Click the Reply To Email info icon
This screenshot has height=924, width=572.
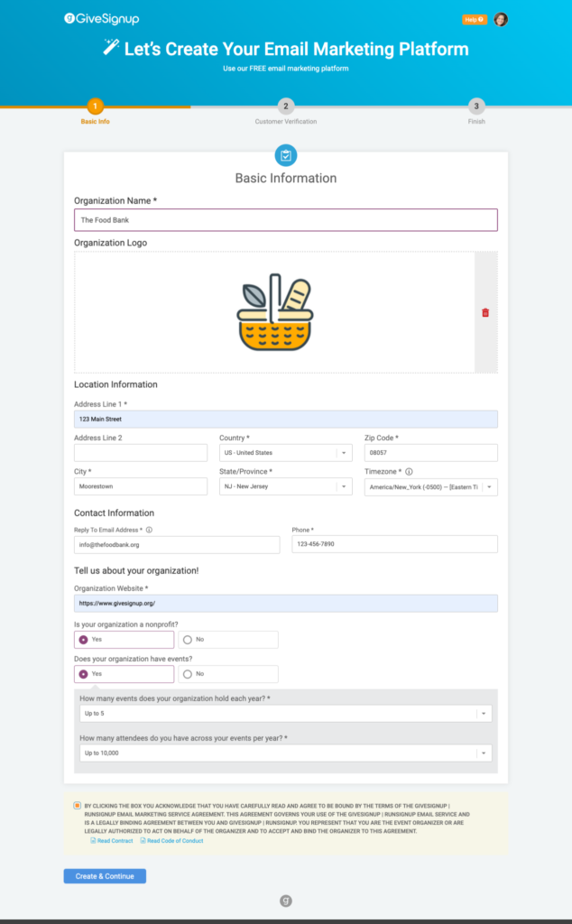[x=149, y=530]
